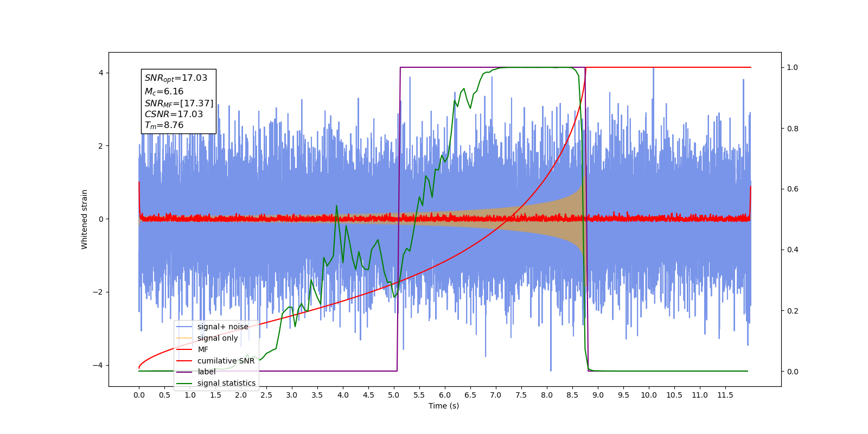This screenshot has height=434, width=868.
Task: Click the 'Time (s)' x-axis label
Action: [x=444, y=406]
